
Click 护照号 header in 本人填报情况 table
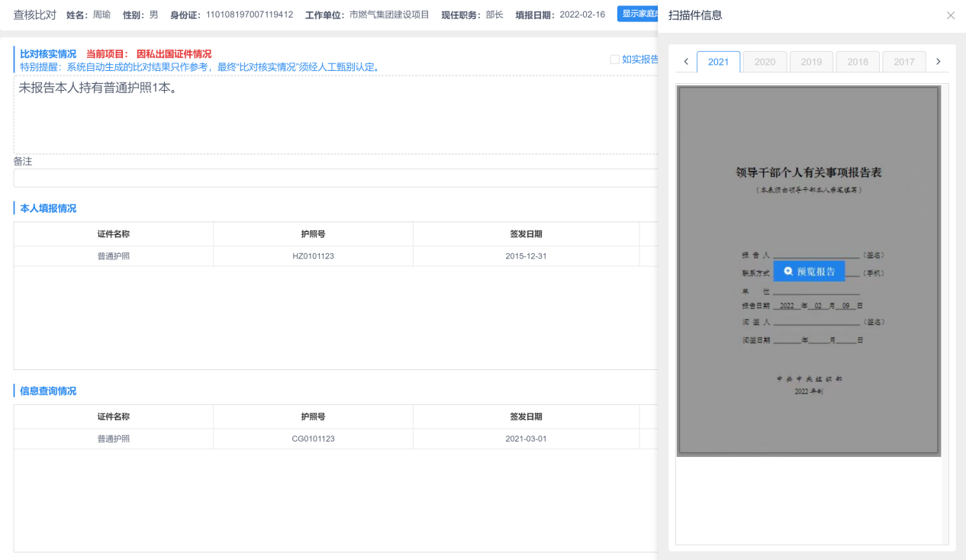click(x=313, y=234)
